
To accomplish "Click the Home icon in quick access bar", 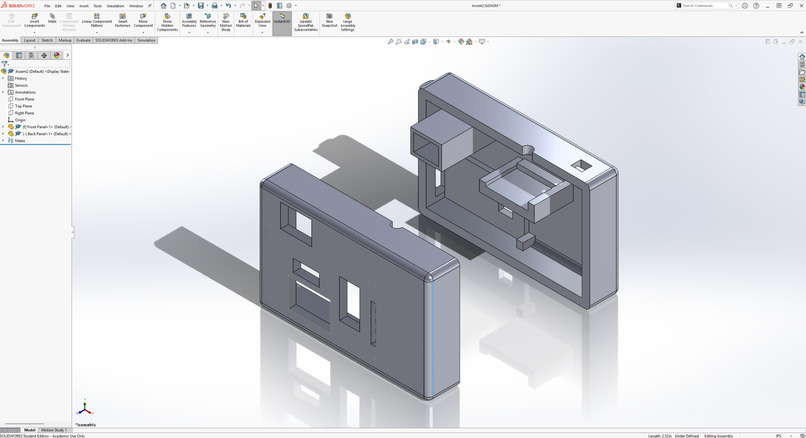I will tap(163, 6).
